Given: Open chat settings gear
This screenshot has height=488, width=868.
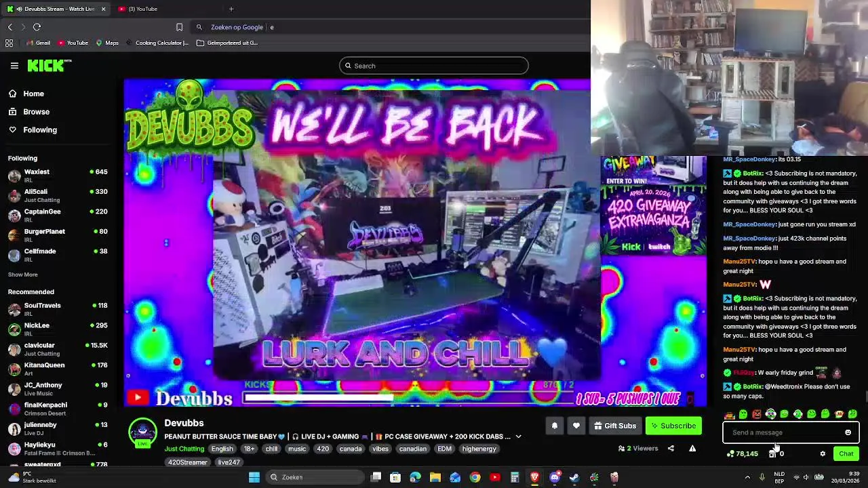Looking at the screenshot, I should click(x=823, y=453).
